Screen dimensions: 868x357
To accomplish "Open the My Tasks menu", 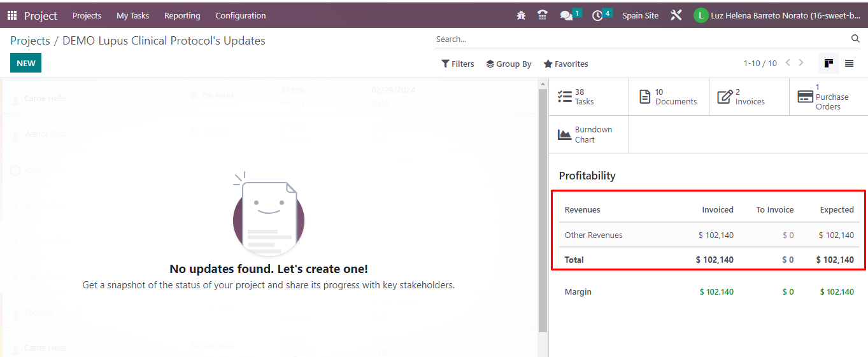I will tap(132, 15).
